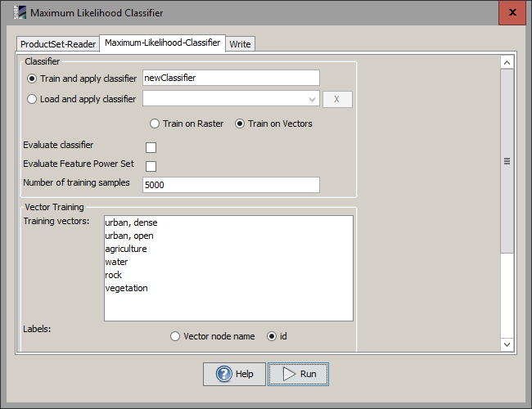Screen dimensions: 532x409
Task: Switch to the Write tab
Action: pyautogui.click(x=240, y=44)
